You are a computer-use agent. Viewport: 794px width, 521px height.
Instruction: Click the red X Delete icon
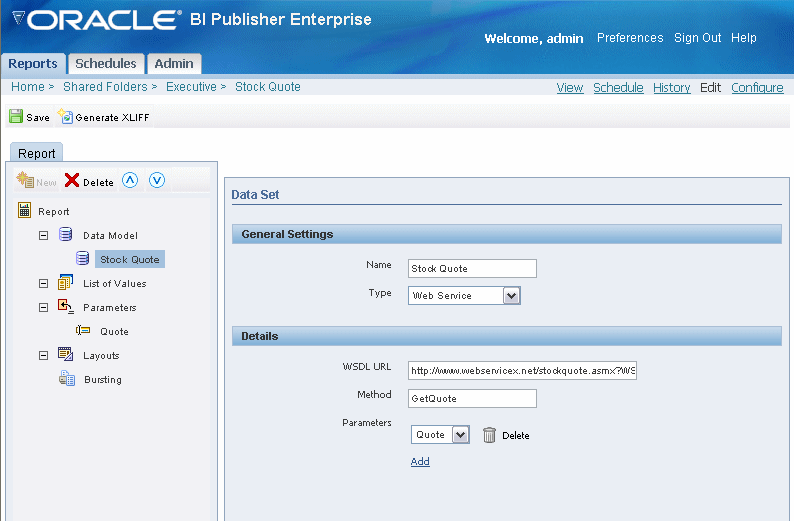tap(72, 180)
